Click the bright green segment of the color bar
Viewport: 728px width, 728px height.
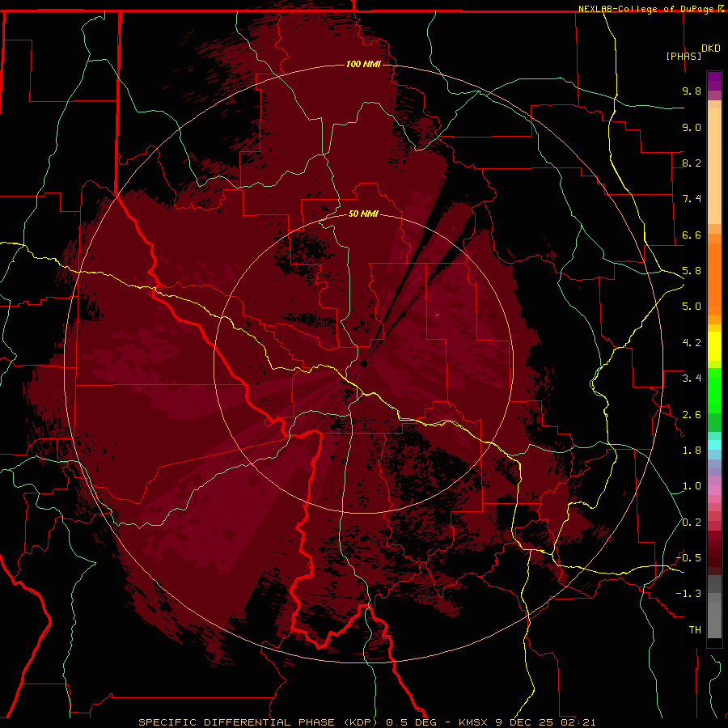coord(714,391)
